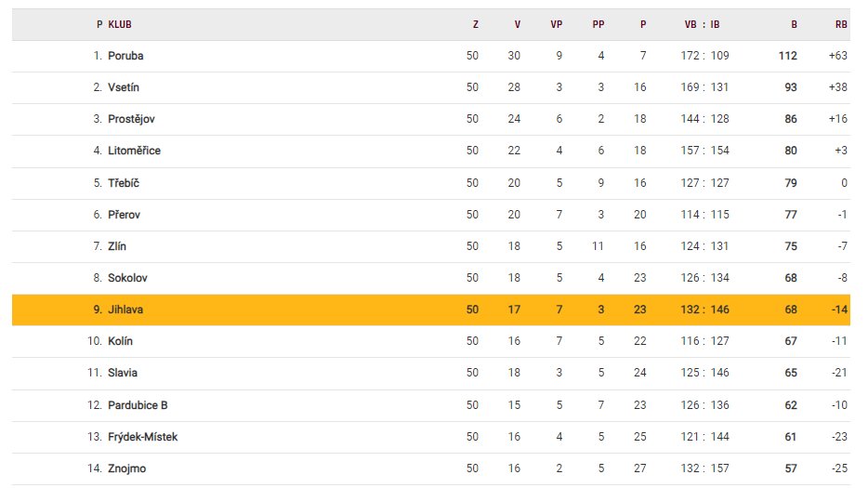
Task: Select the Slavia club name
Action: [x=123, y=373]
